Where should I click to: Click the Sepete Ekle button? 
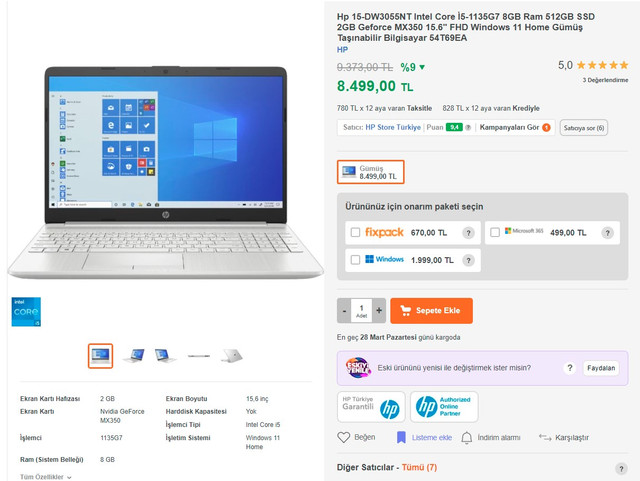431,311
